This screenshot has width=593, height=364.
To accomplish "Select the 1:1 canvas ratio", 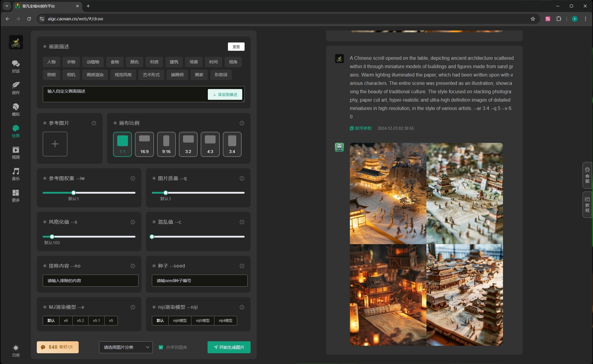I will [x=122, y=144].
